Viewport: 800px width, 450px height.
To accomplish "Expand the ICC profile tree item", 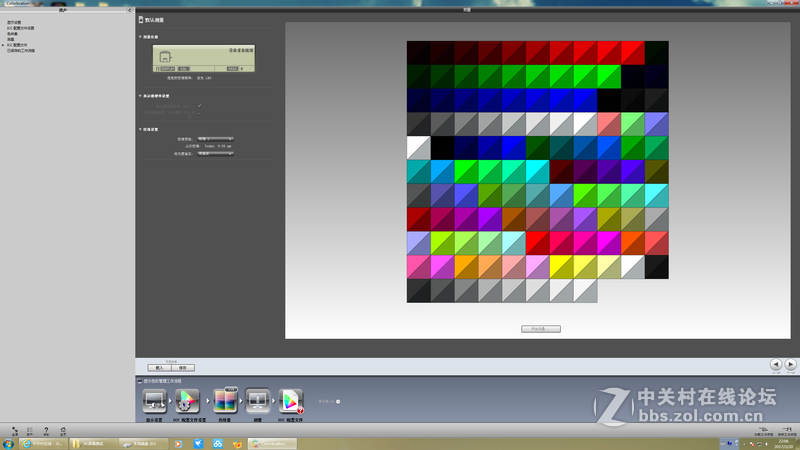I will coord(4,44).
